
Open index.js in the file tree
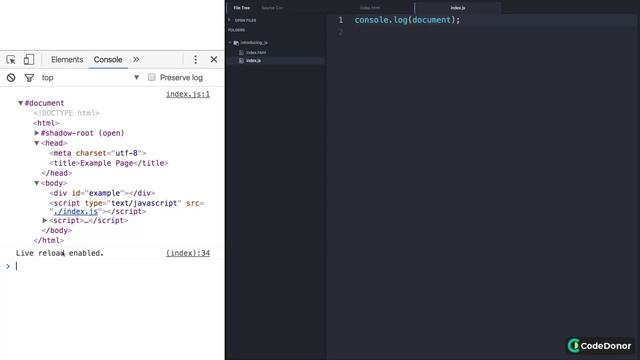pos(253,60)
